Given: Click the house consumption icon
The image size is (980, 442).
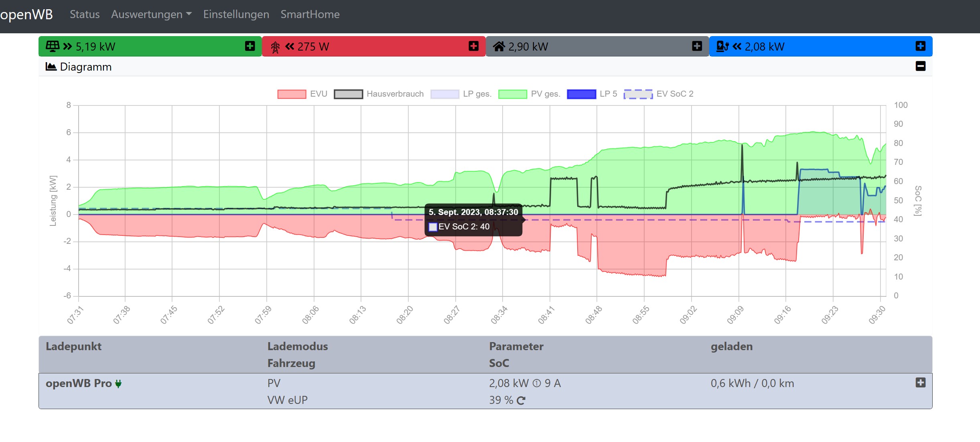Looking at the screenshot, I should tap(499, 47).
